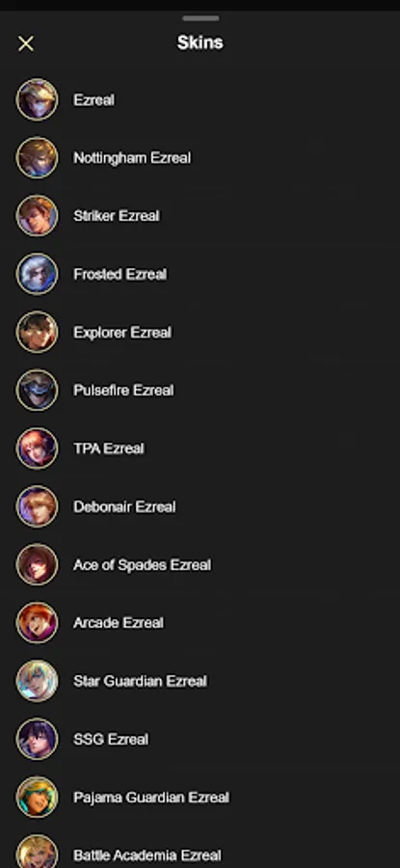Select the Explorer Ezreal skin label
The image size is (400, 868).
tap(122, 332)
